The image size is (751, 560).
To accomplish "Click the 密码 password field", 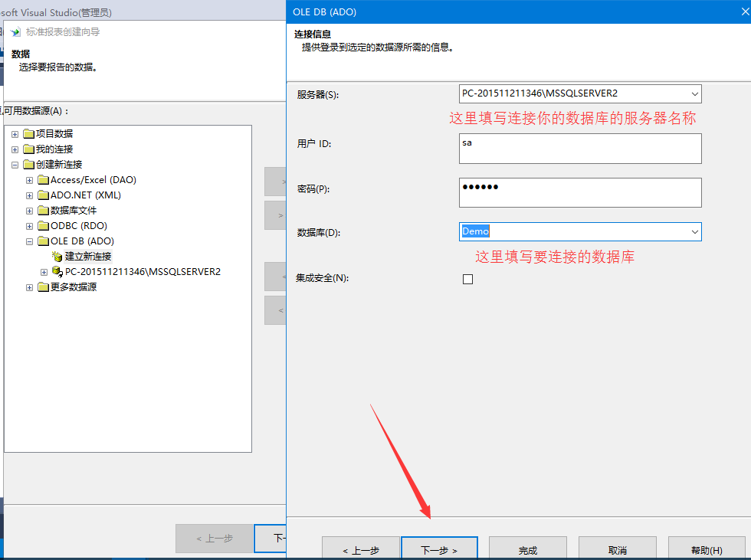I will tap(580, 192).
